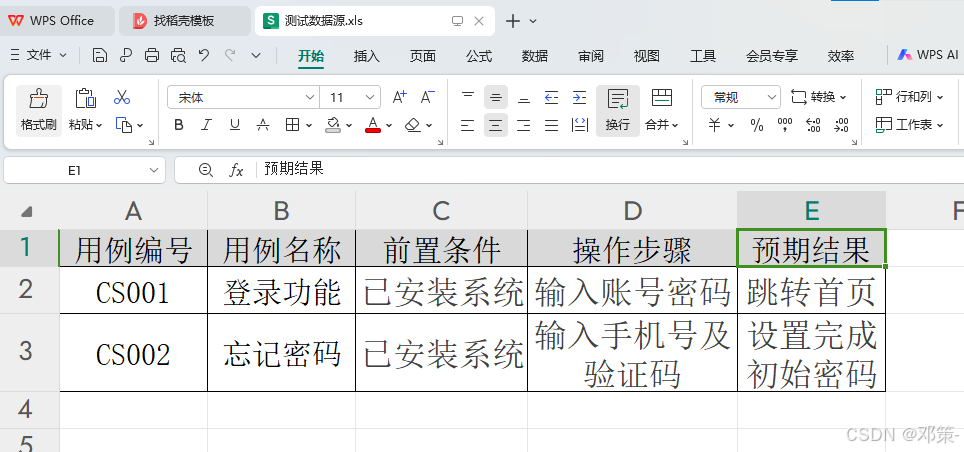The height and width of the screenshot is (452, 964).
Task: Click the Undo arrow icon
Action: [x=205, y=55]
